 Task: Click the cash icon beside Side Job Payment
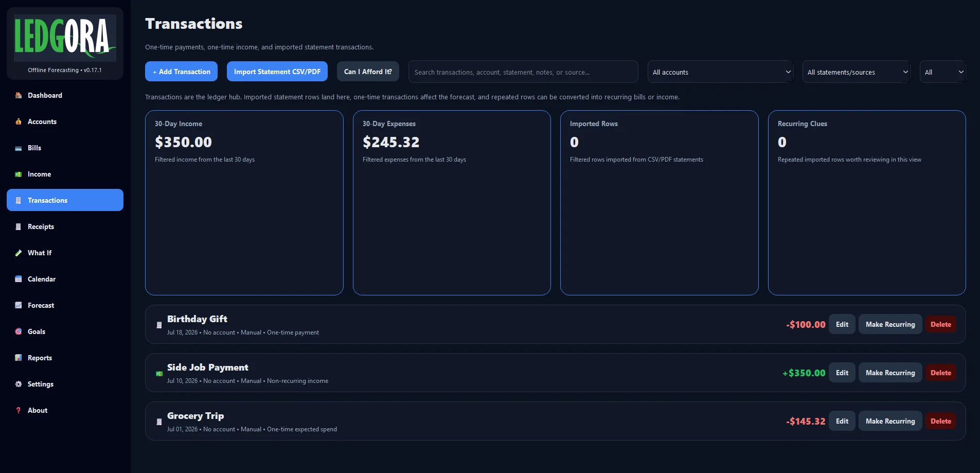[159, 374]
